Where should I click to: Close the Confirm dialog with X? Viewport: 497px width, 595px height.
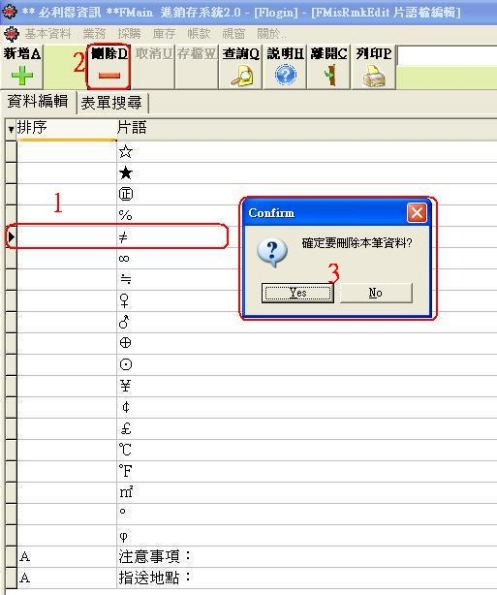tap(417, 213)
